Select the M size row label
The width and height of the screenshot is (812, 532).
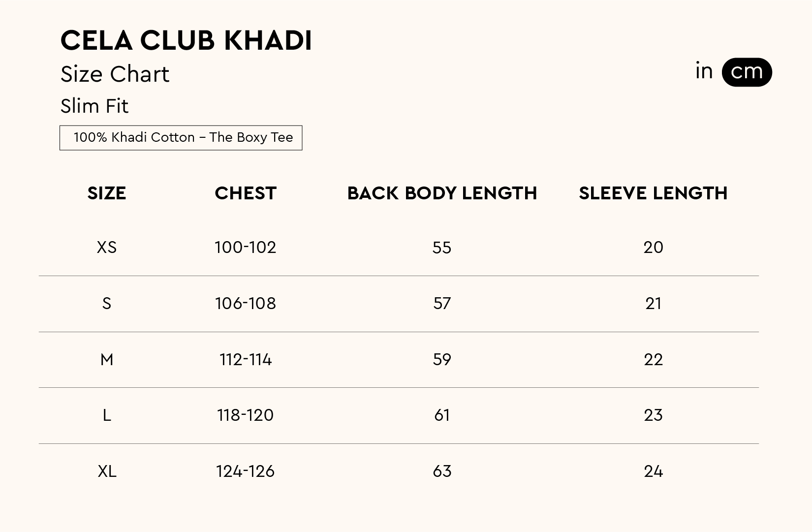pos(107,360)
